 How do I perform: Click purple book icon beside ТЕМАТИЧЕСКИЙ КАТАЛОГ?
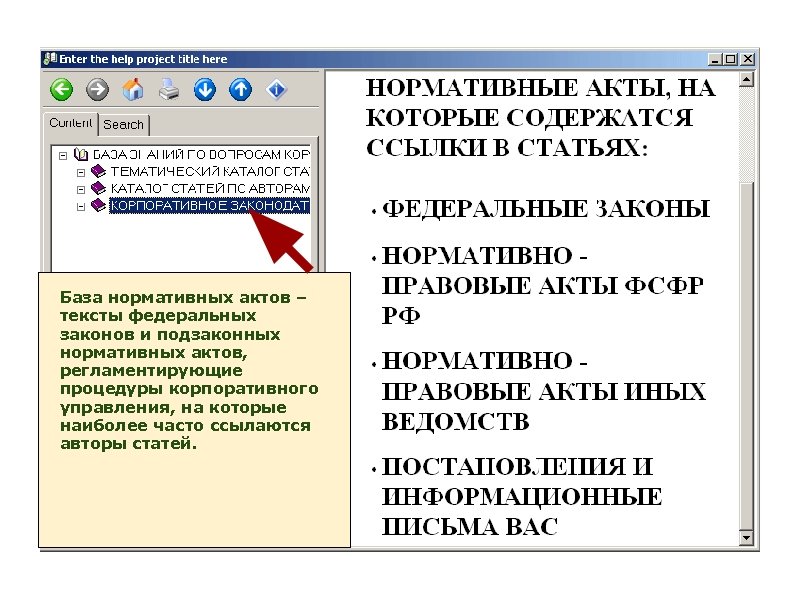click(x=98, y=171)
